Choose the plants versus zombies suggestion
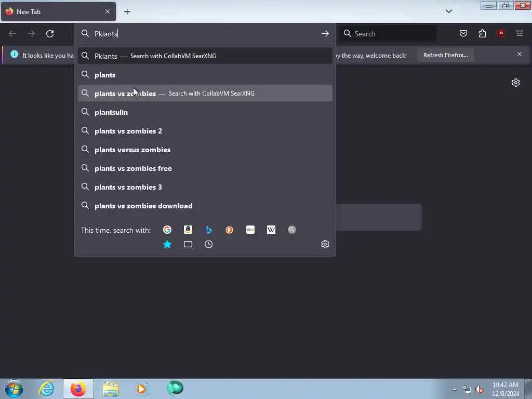532x399 pixels. point(205,149)
